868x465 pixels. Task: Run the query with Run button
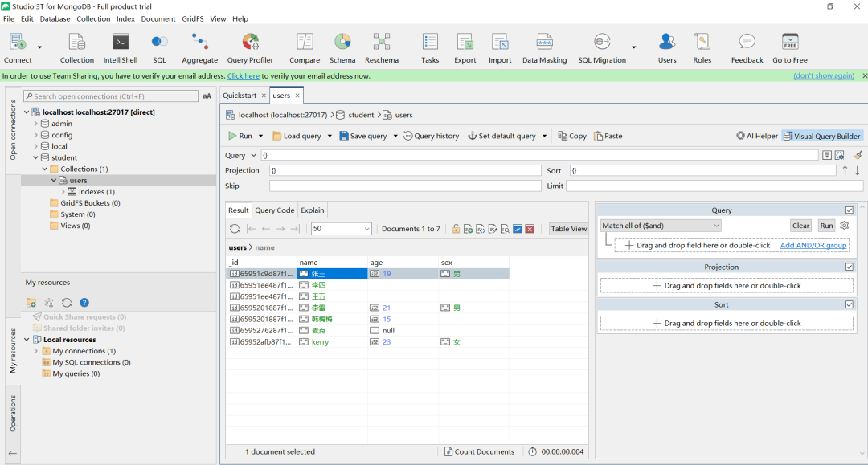tap(240, 136)
